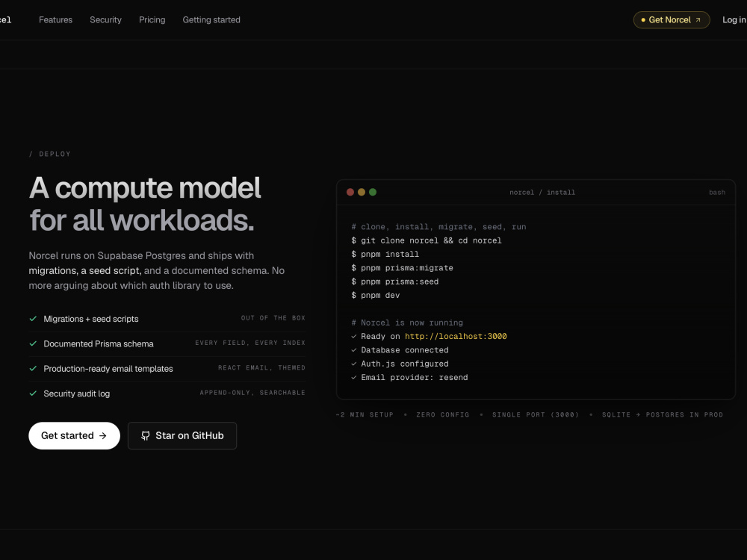Click the REACT EMAIL, THEMED tag
The height and width of the screenshot is (560, 747).
[x=261, y=367]
